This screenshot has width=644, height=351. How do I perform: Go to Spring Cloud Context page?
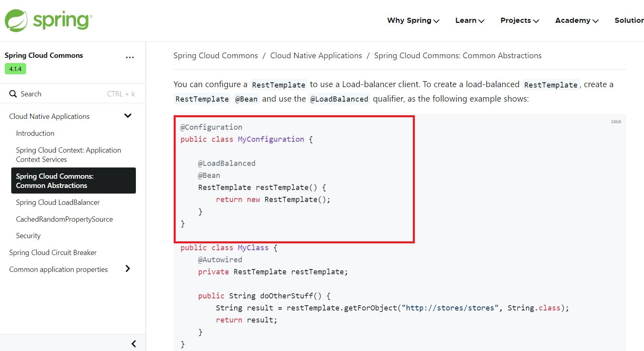pyautogui.click(x=68, y=155)
